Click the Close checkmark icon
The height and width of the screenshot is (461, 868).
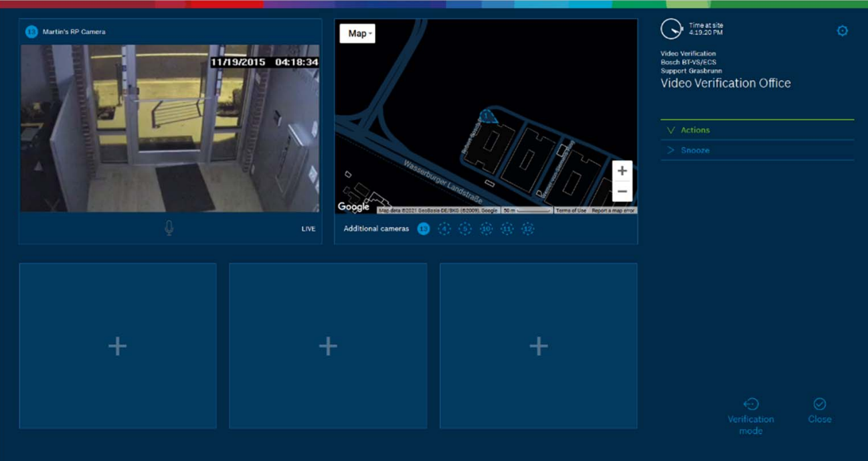(x=819, y=404)
